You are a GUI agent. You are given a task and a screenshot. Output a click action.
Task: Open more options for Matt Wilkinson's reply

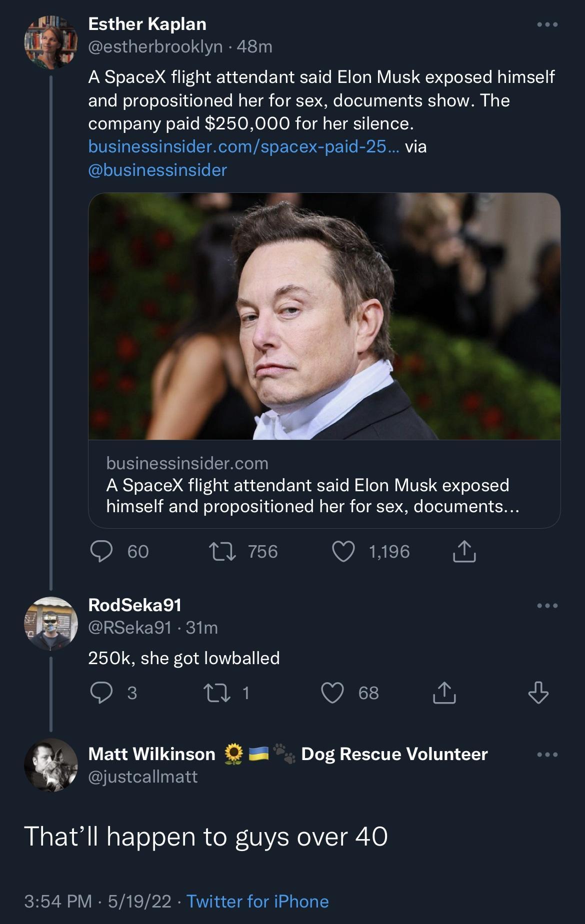click(549, 756)
